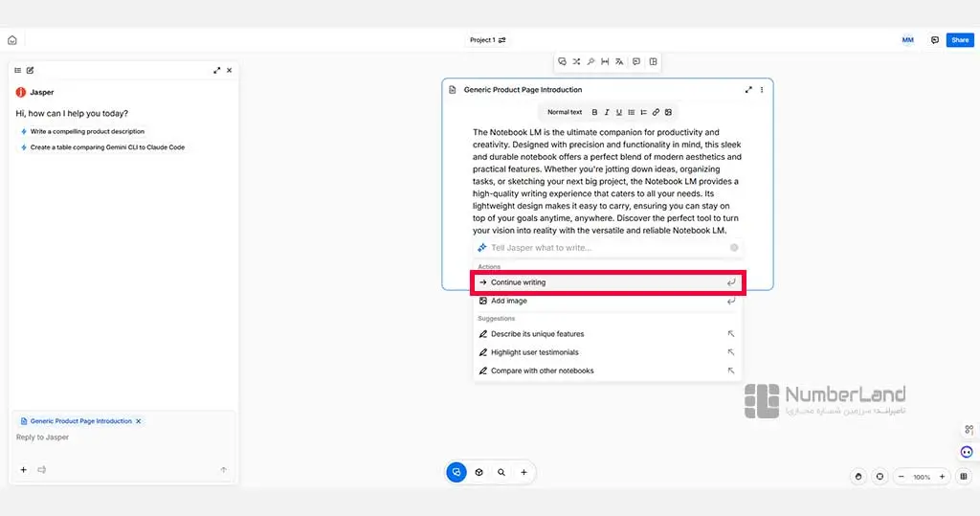Click the document icon beside the title
Viewport: 980px width, 516px height.
[453, 90]
